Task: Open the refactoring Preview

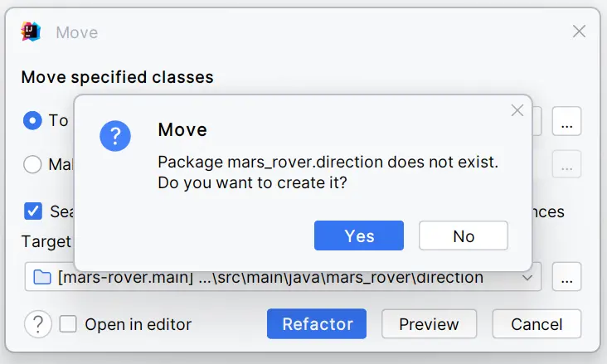Action: pos(429,324)
